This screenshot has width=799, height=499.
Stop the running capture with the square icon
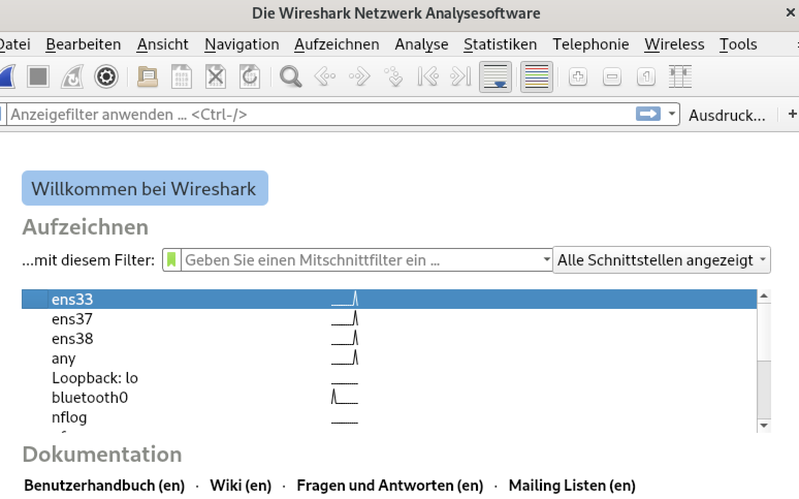pos(38,77)
